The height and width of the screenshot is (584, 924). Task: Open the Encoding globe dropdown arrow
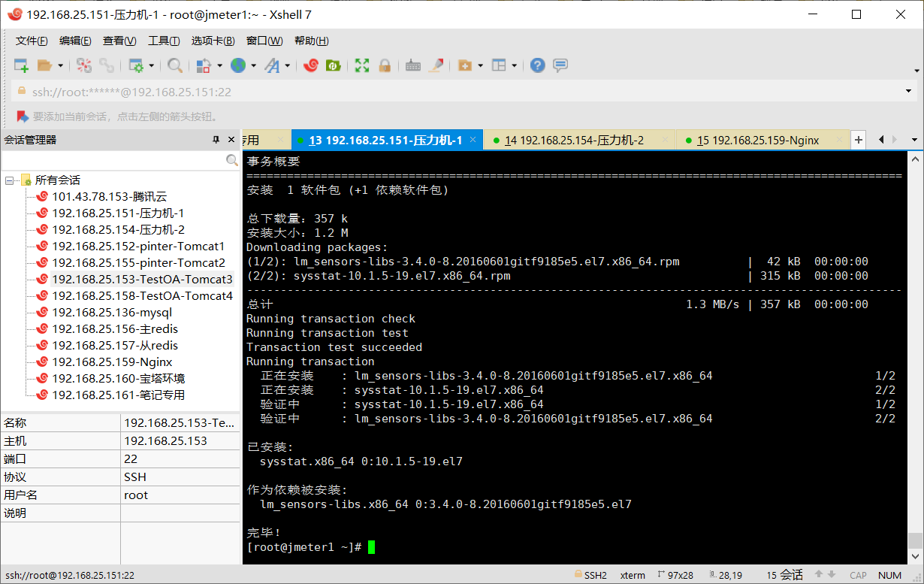click(x=254, y=65)
